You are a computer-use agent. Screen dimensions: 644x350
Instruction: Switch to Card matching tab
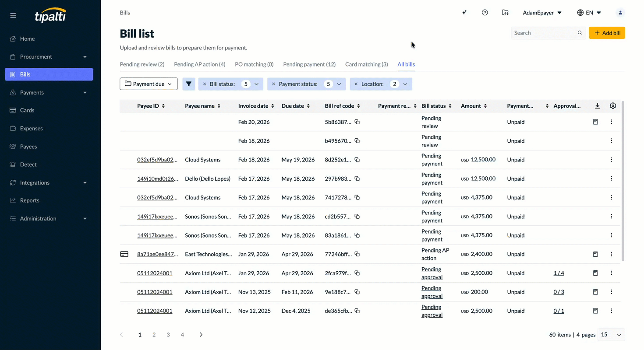(367, 64)
